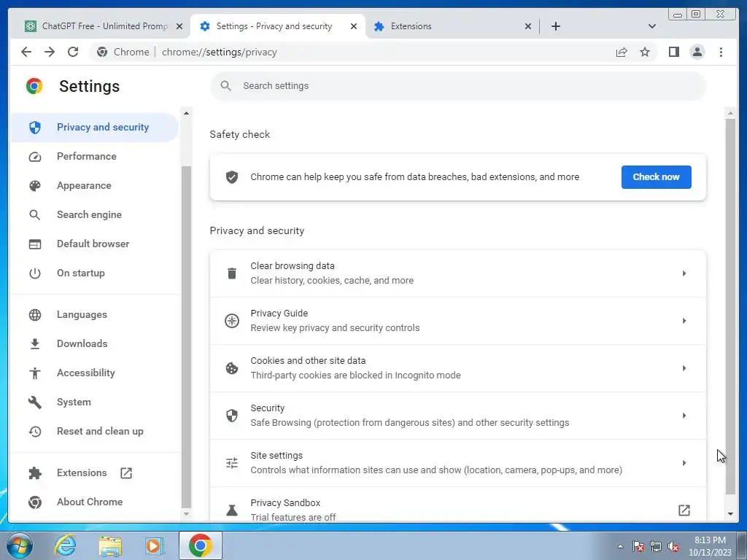Close the ChatGPT Free tab
This screenshot has height=560, width=747.
point(179,26)
